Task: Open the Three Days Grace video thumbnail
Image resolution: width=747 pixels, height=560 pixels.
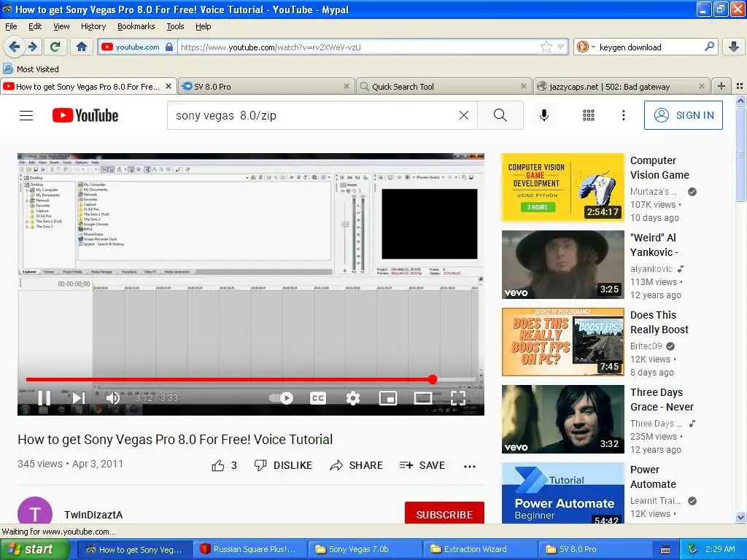Action: click(x=563, y=419)
